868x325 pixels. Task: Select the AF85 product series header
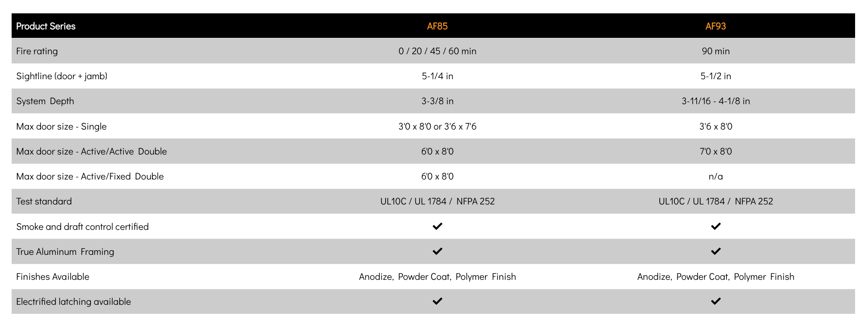point(437,26)
